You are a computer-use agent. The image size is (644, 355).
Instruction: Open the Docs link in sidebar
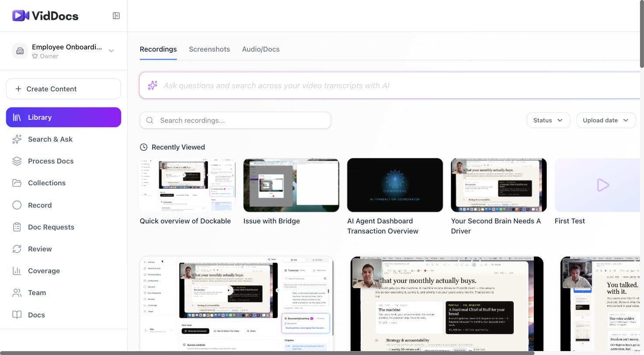[x=63, y=315]
